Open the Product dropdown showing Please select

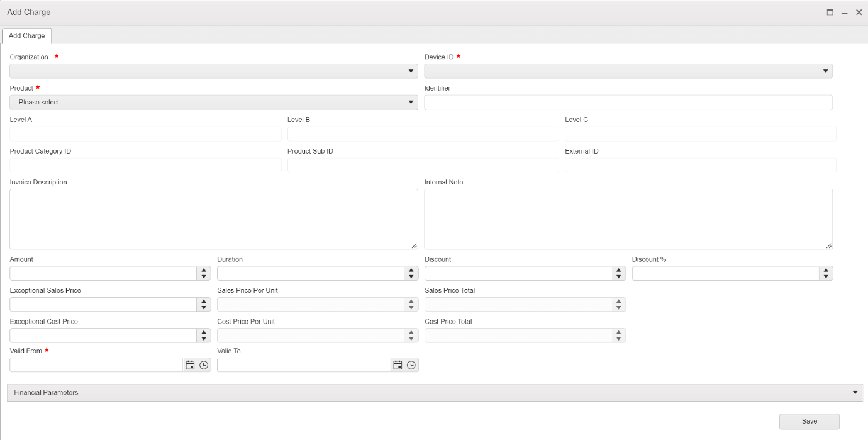pos(214,102)
